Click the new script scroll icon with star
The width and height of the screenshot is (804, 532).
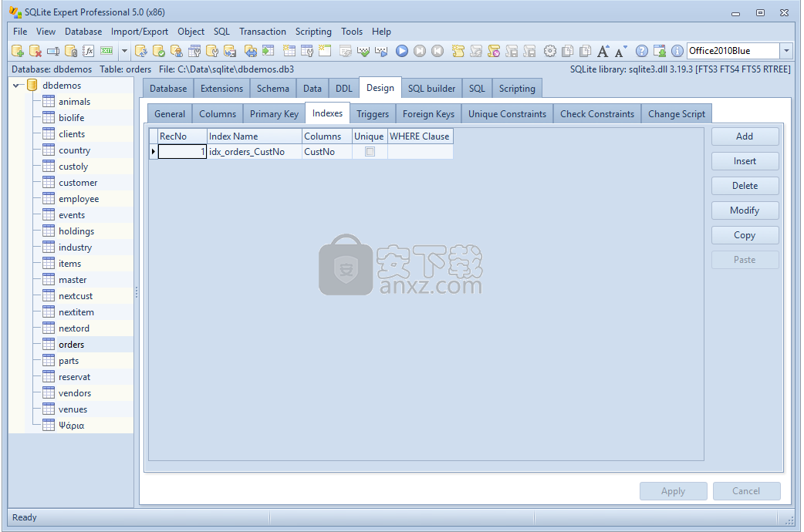pos(458,51)
